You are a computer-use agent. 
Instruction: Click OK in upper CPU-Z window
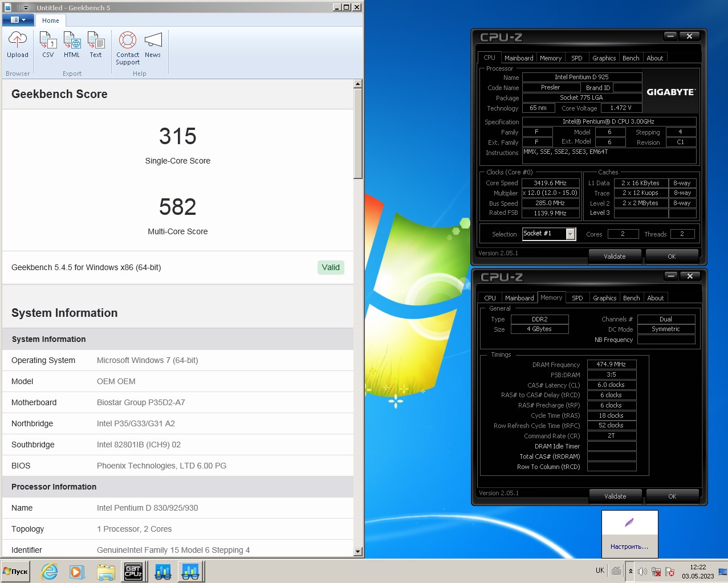click(672, 256)
